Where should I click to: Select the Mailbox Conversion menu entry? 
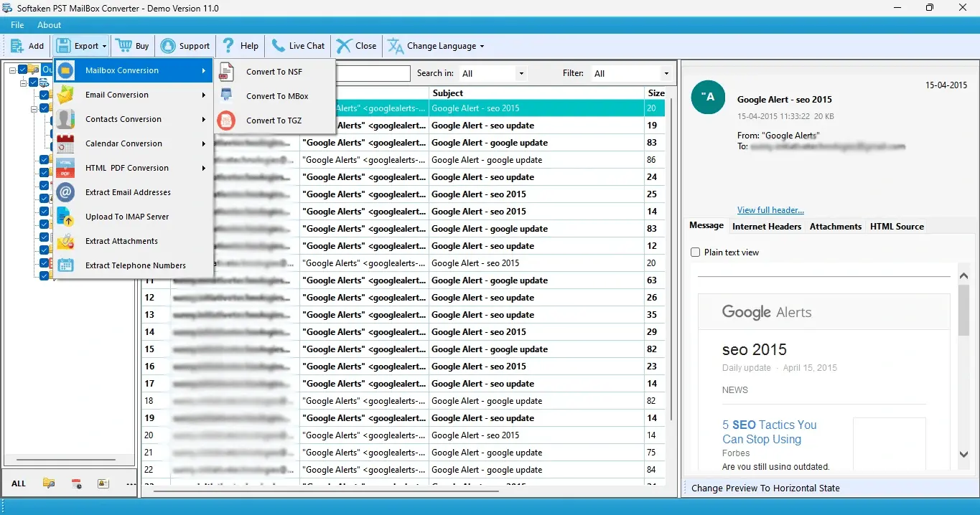pyautogui.click(x=134, y=70)
